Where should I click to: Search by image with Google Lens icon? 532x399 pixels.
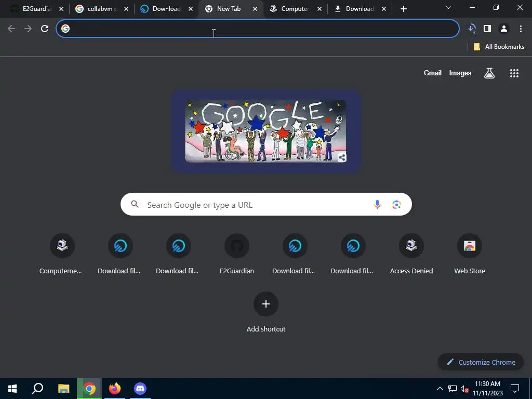396,204
